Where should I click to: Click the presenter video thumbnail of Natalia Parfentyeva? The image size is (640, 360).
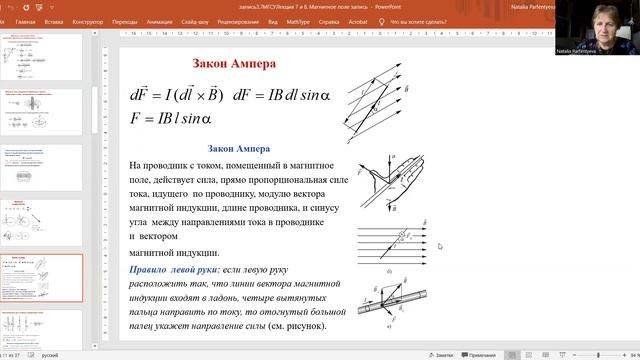597,27
